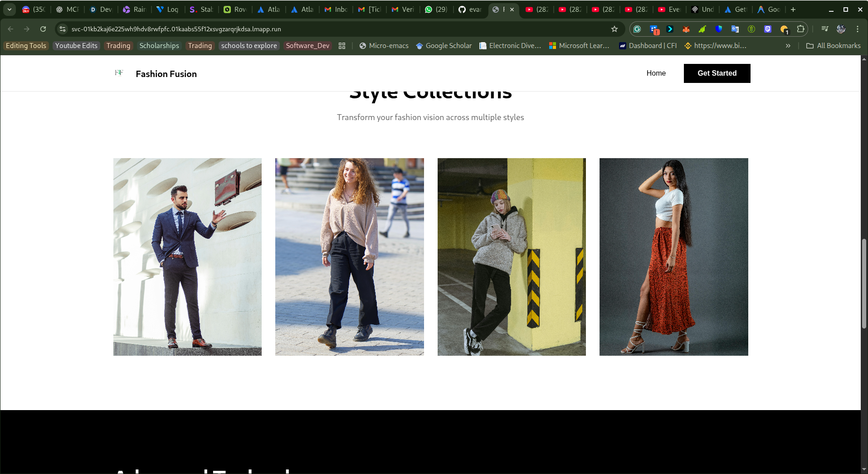Click the tab groups grid icon
This screenshot has height=474, width=868.
[x=342, y=46]
